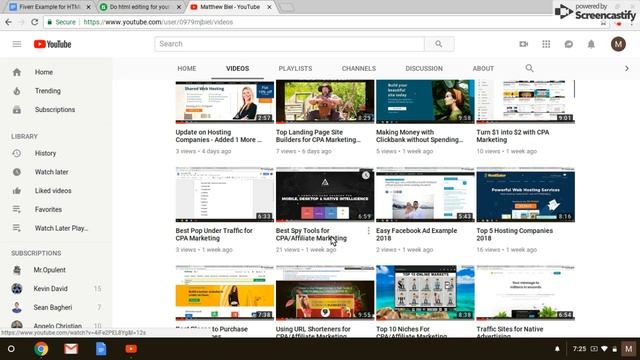Reload the page with refresh icon
640x360 pixels.
tap(35, 22)
